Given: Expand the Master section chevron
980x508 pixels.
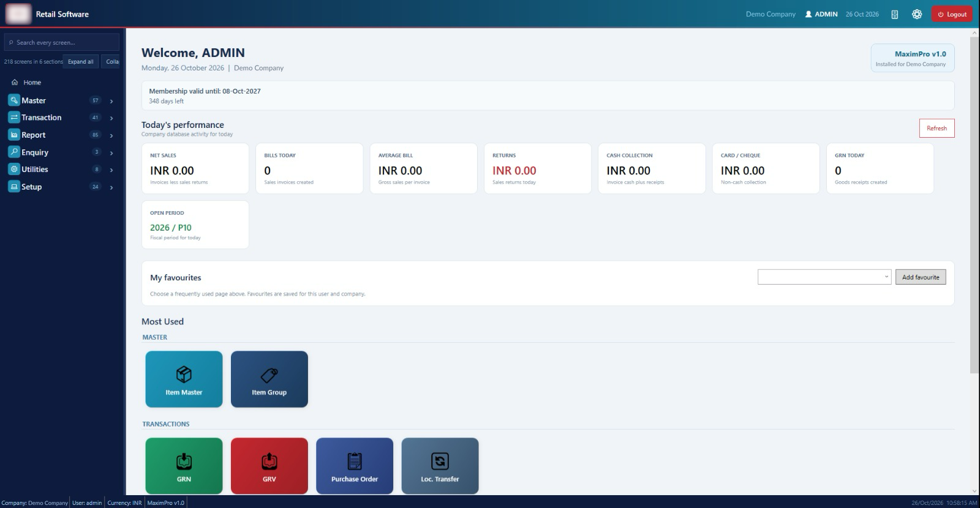Looking at the screenshot, I should [x=111, y=101].
